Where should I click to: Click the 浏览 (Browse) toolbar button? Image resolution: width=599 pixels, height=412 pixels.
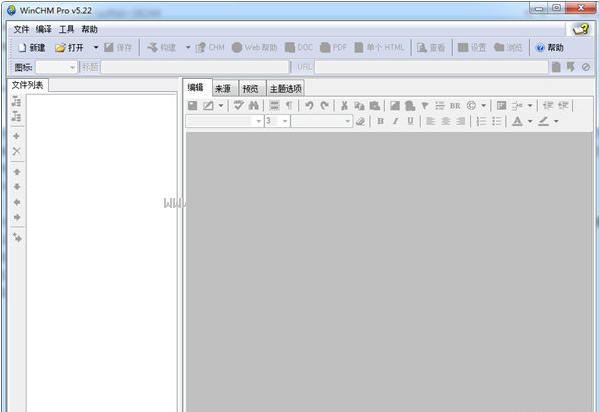point(508,47)
